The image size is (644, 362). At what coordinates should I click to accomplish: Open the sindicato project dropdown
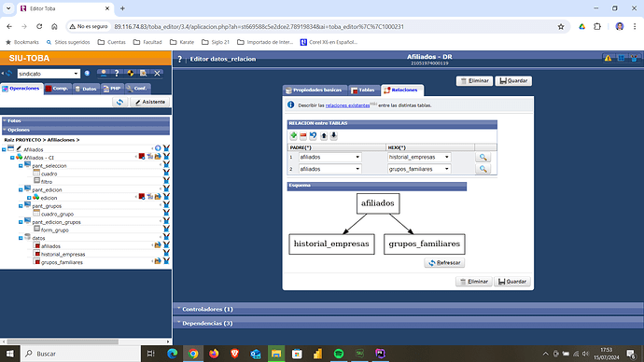(x=49, y=74)
